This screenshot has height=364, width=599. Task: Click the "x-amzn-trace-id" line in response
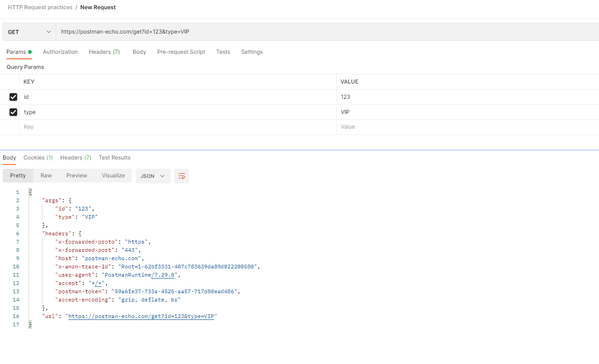coord(158,267)
